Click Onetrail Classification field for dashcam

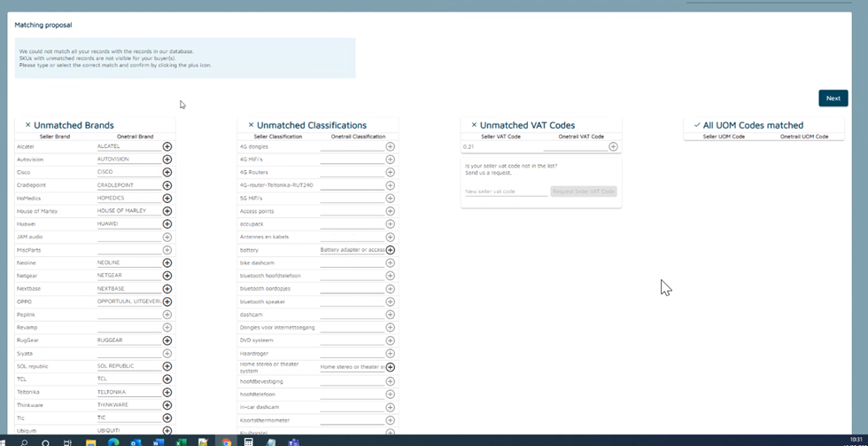click(x=352, y=315)
